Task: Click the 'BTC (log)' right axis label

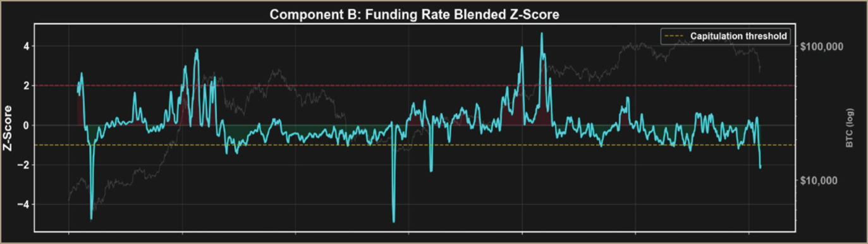Action: tap(850, 128)
